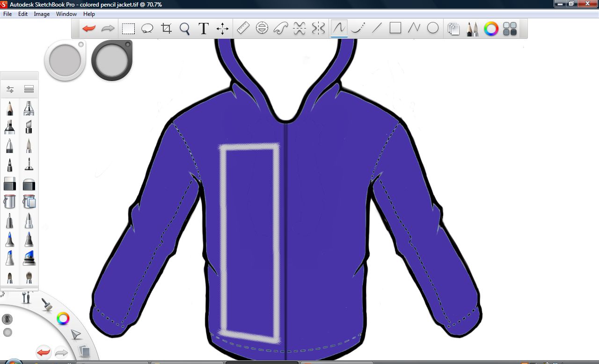Open the File menu

[7, 14]
